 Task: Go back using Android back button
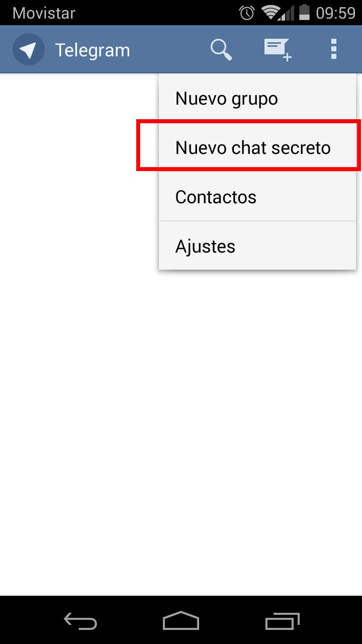(80, 621)
